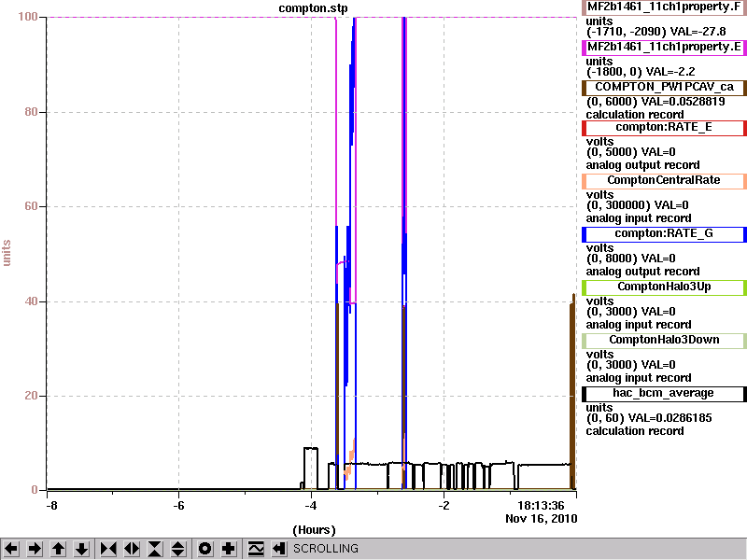Click the plus crosshair icon

click(229, 549)
